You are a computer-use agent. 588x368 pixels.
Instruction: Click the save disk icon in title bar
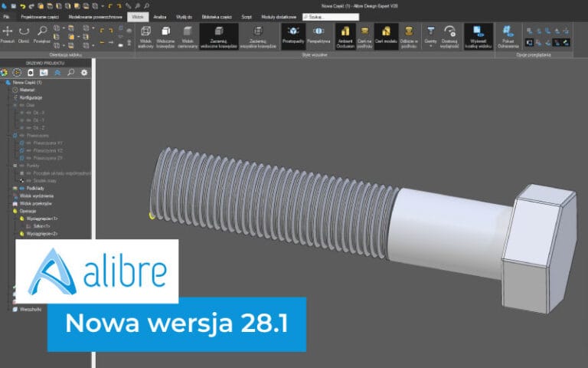tap(14, 6)
